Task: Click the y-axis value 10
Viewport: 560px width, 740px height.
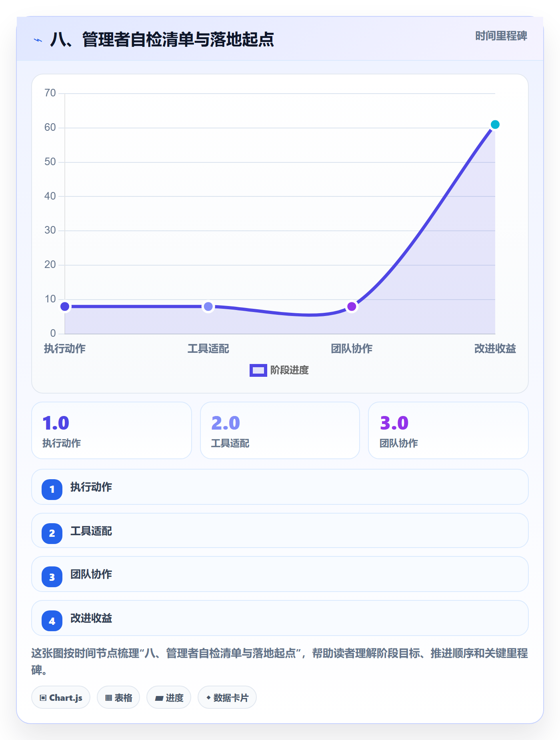Action: (x=50, y=299)
